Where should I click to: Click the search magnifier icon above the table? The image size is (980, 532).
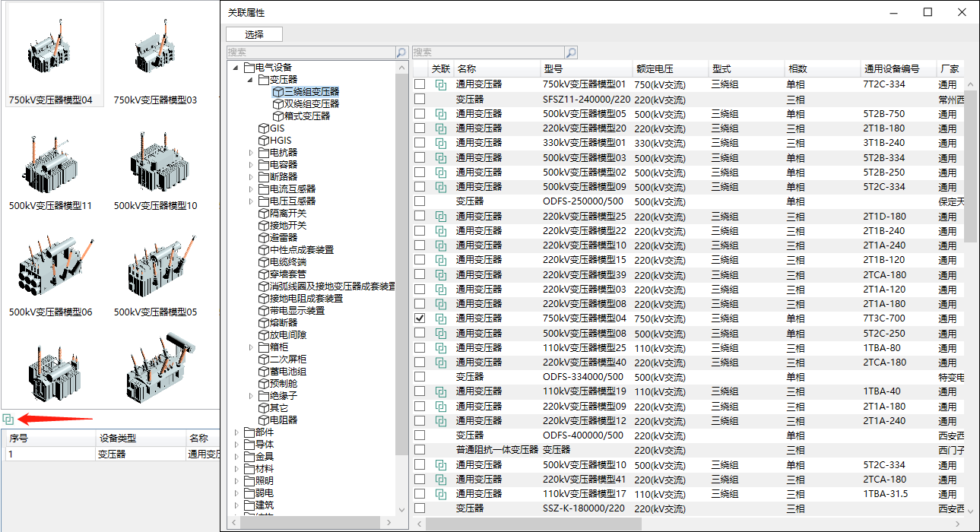tap(571, 52)
